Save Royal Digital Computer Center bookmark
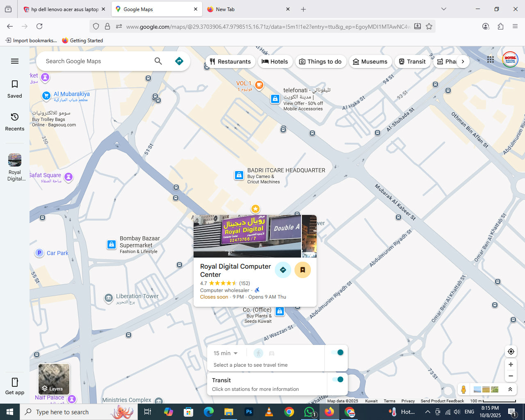 pyautogui.click(x=303, y=270)
